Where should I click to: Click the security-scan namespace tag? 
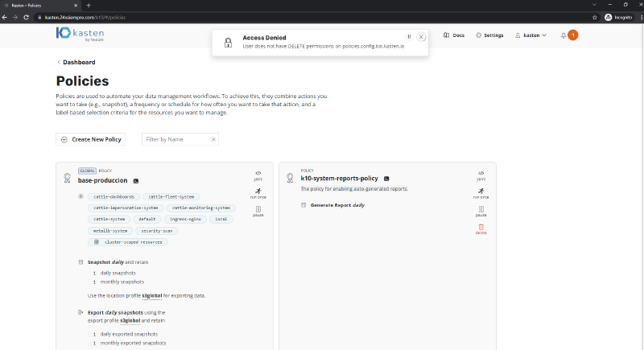click(x=156, y=231)
